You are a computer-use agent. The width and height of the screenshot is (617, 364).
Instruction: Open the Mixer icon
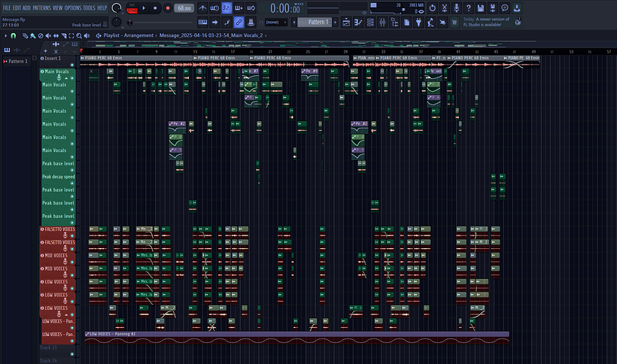382,23
